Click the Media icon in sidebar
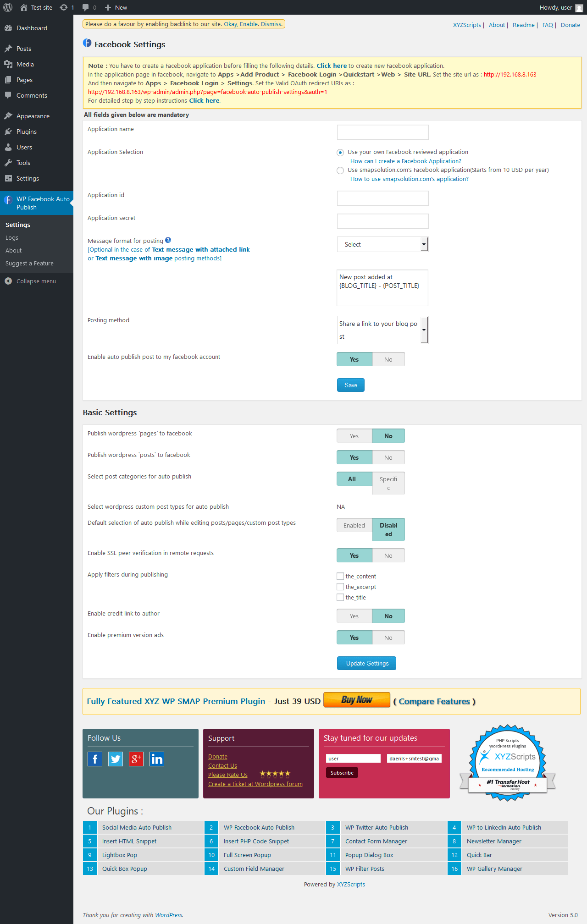The width and height of the screenshot is (587, 924). tap(8, 64)
